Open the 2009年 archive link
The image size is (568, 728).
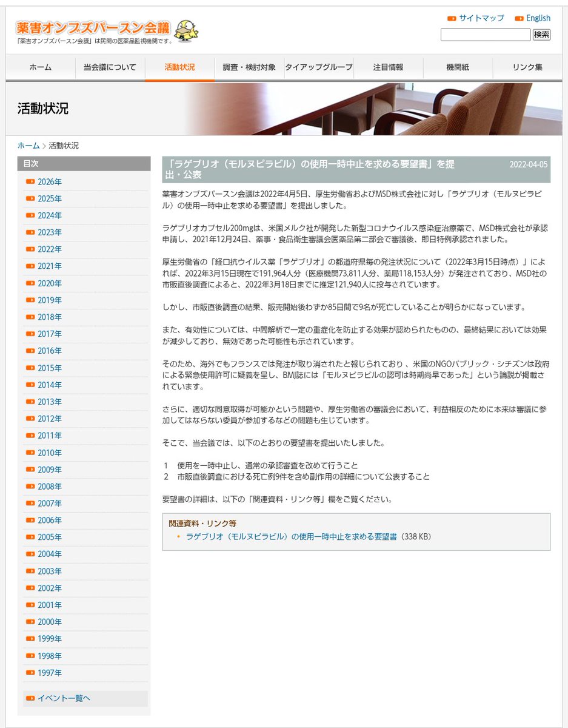pos(50,470)
